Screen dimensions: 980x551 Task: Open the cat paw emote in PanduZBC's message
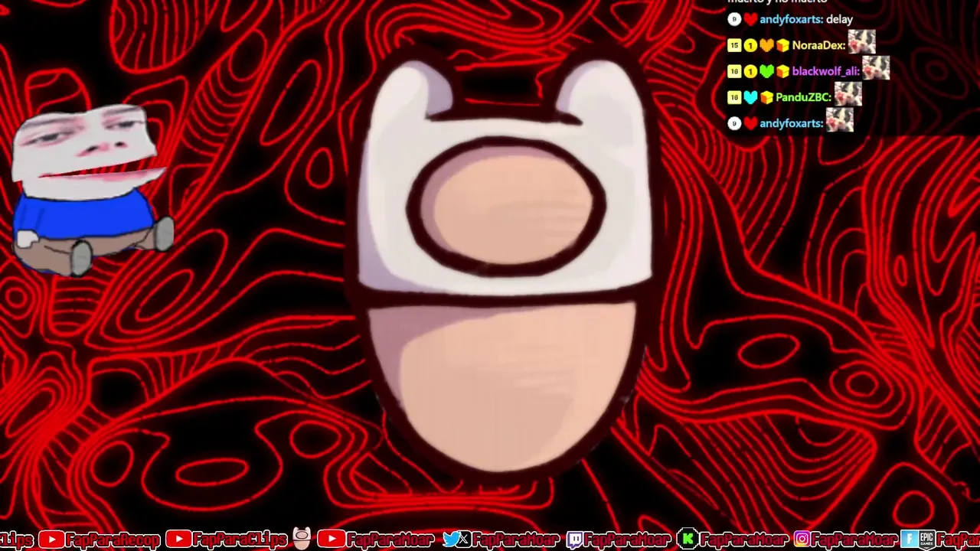pos(848,94)
